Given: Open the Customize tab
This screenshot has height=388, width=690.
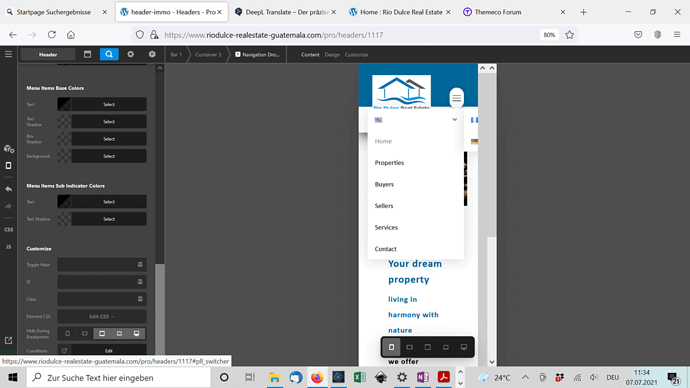Looking at the screenshot, I should tap(356, 55).
